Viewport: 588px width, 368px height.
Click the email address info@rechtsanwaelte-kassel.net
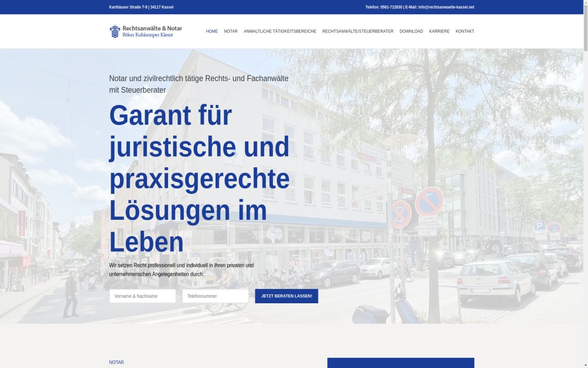(x=446, y=7)
